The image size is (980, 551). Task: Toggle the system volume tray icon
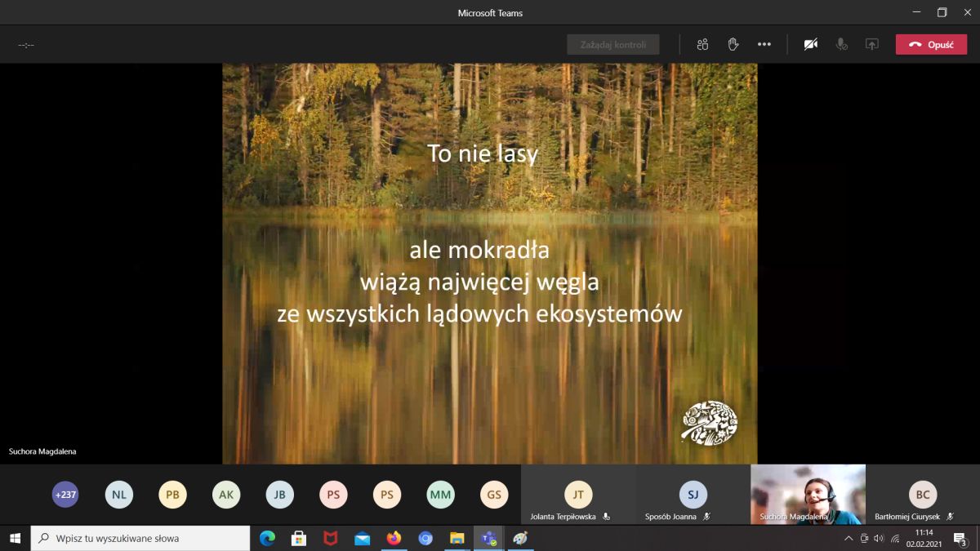(879, 539)
